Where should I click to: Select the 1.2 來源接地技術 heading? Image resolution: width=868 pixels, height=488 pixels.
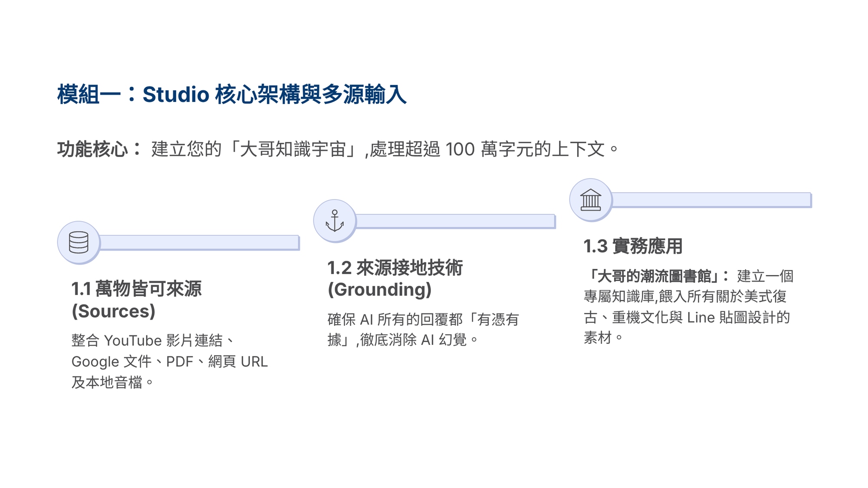tap(395, 268)
